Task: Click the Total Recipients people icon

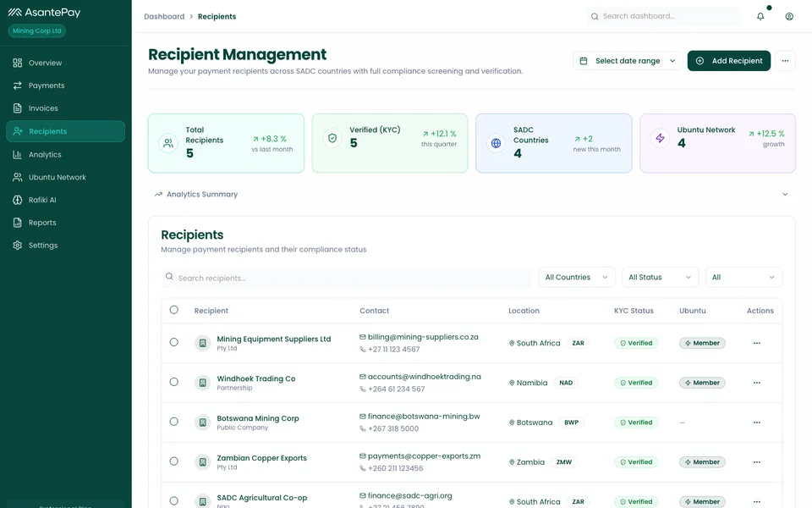Action: [x=168, y=143]
